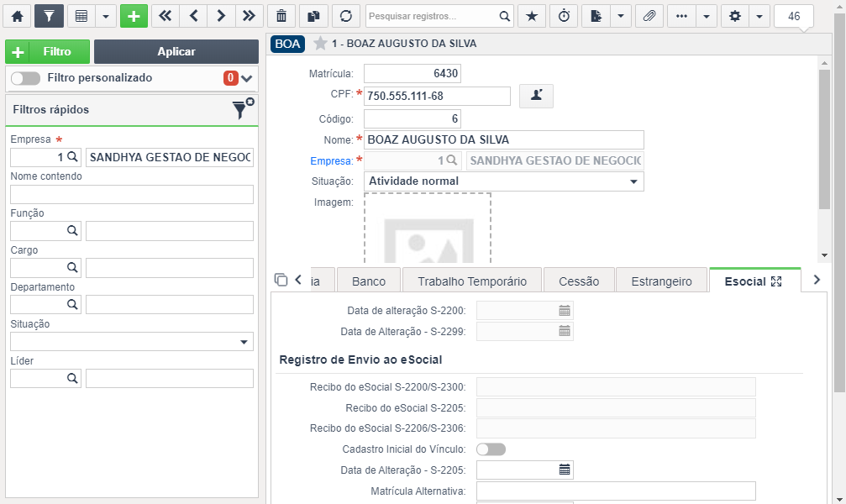
Task: Click the Nome field BOAZ AUGUSTO DA SILVA
Action: (504, 139)
